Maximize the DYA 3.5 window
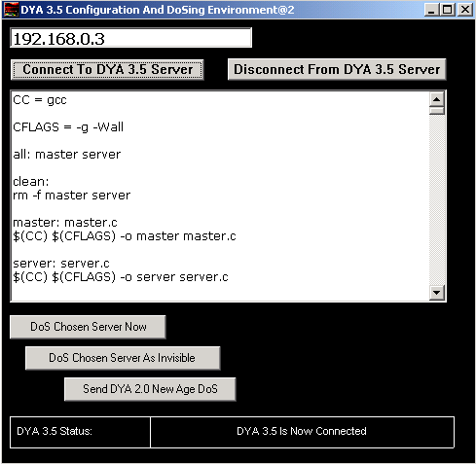 tap(448, 10)
